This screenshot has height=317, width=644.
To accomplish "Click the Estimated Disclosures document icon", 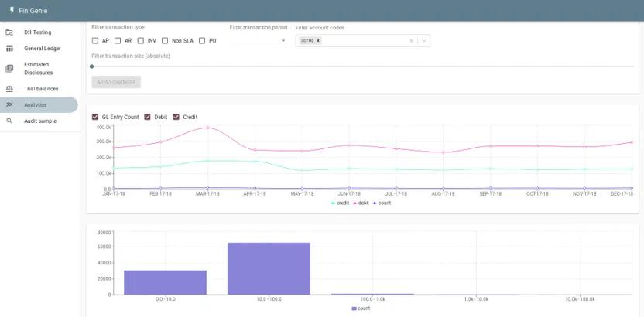I will click(x=9, y=69).
